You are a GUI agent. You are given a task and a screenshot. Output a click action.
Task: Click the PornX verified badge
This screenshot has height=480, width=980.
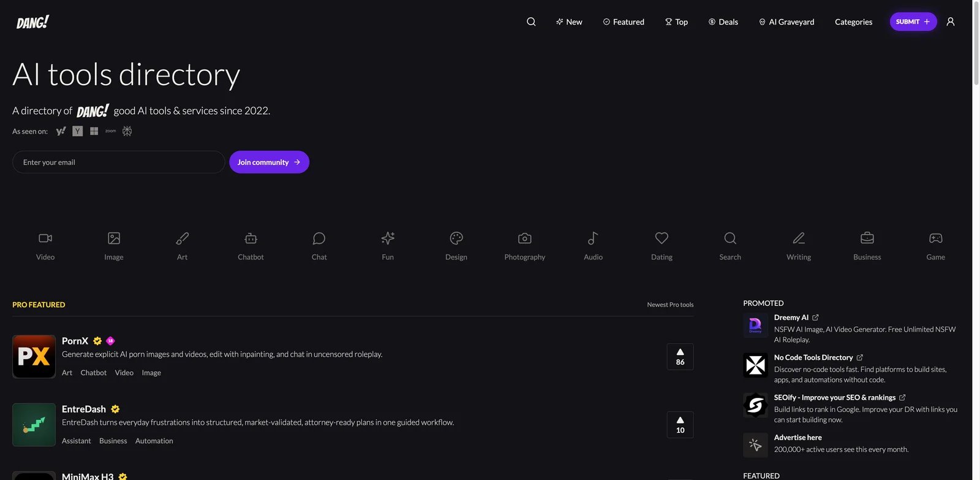click(97, 341)
